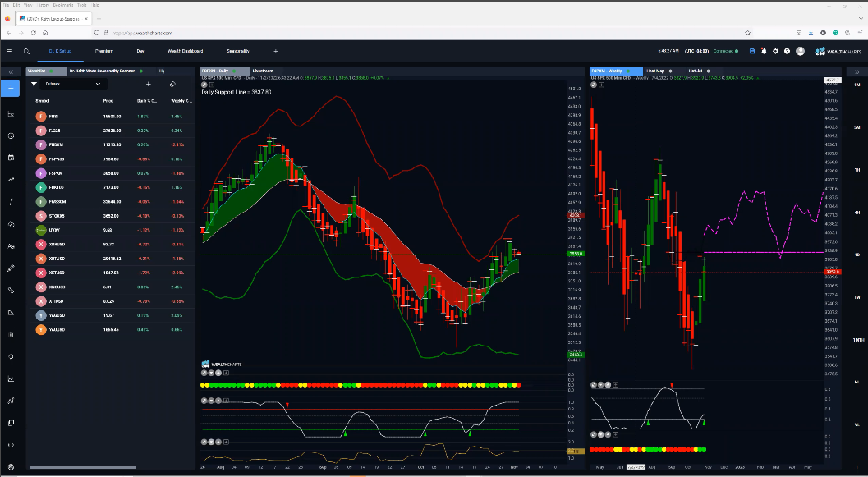Image resolution: width=868 pixels, height=477 pixels.
Task: Switch to the Day workspace tab
Action: click(x=140, y=52)
